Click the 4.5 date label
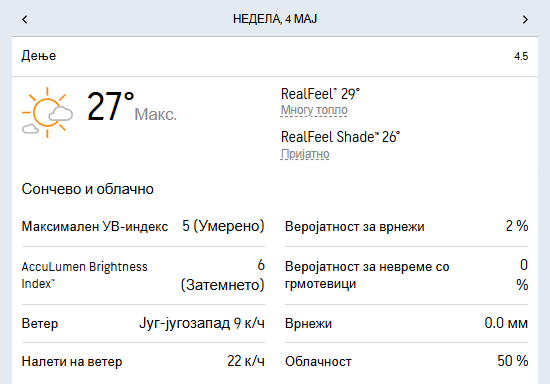Image resolution: width=550 pixels, height=384 pixels. point(521,56)
